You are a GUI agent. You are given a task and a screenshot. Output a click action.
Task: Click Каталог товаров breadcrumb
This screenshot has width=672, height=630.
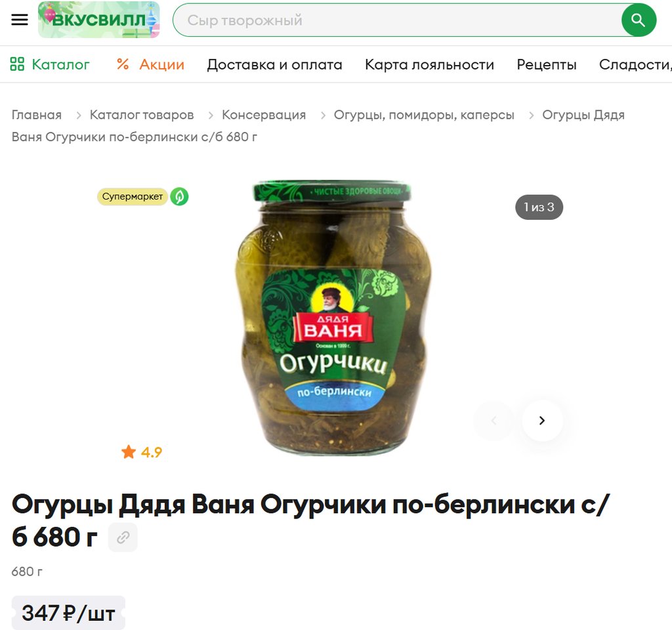142,115
